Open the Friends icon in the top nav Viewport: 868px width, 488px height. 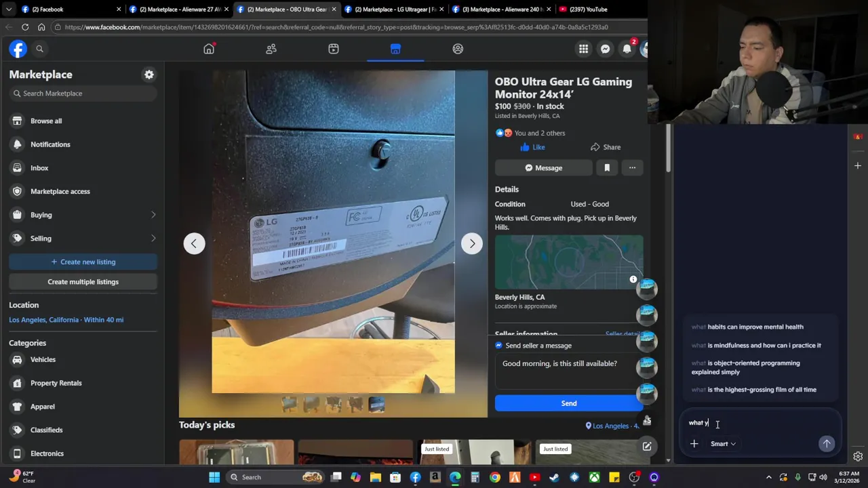[x=271, y=49]
